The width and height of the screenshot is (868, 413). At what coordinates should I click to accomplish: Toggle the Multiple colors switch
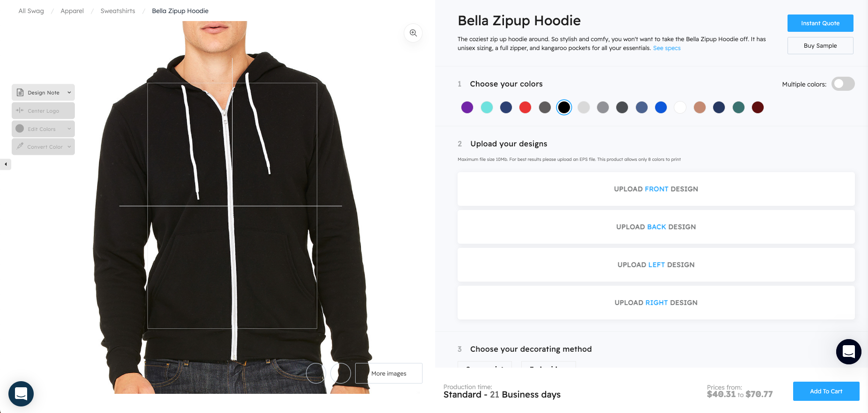(843, 84)
